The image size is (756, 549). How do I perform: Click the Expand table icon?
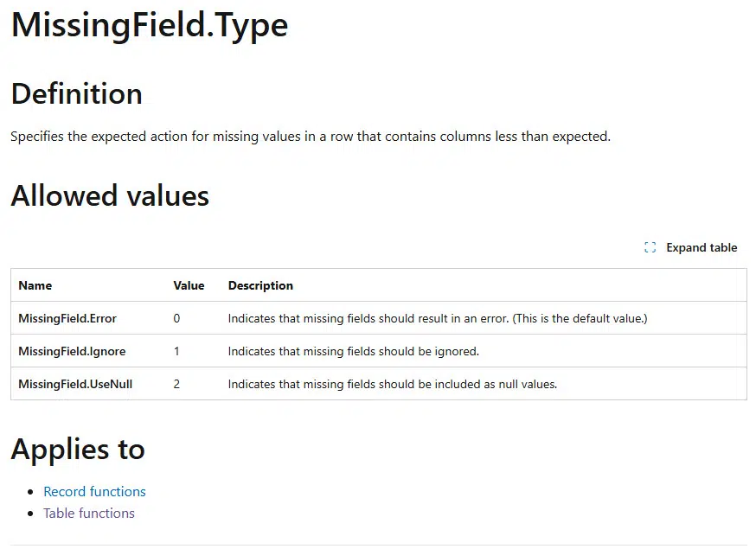coord(650,247)
